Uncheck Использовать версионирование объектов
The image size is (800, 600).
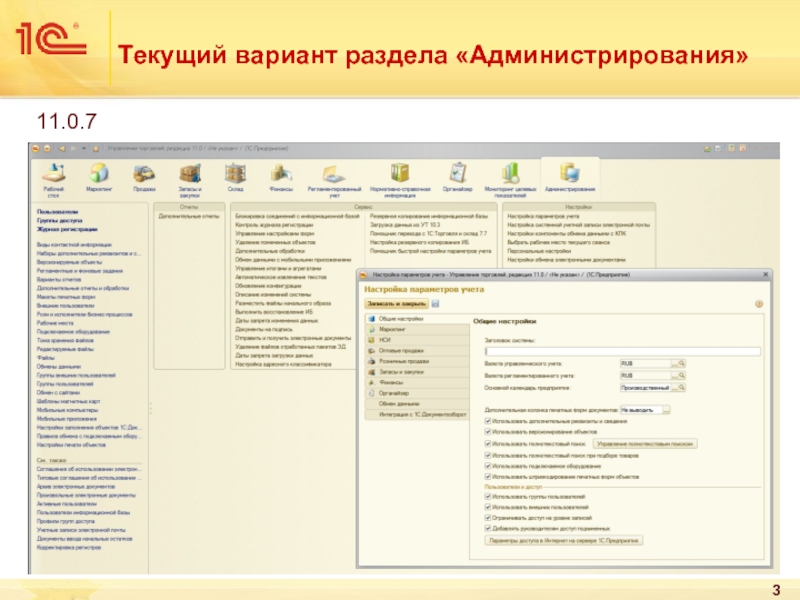487,432
